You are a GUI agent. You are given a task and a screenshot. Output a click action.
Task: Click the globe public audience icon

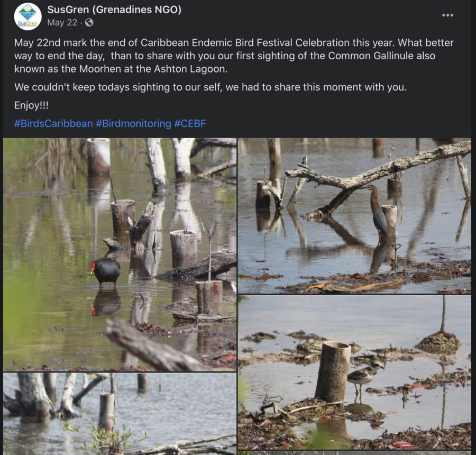pos(89,22)
